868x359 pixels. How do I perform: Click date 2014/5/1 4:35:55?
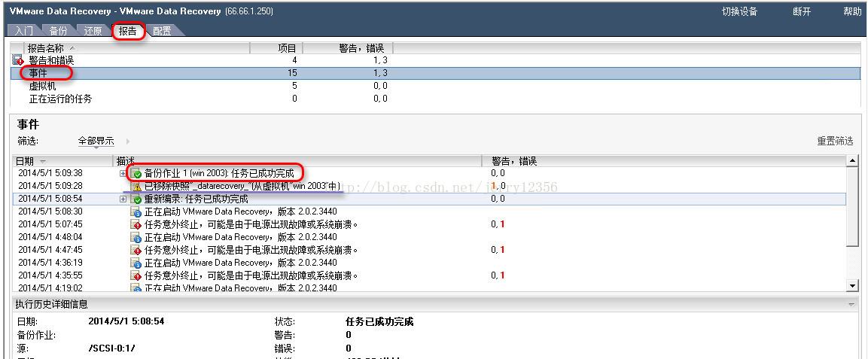coord(50,275)
